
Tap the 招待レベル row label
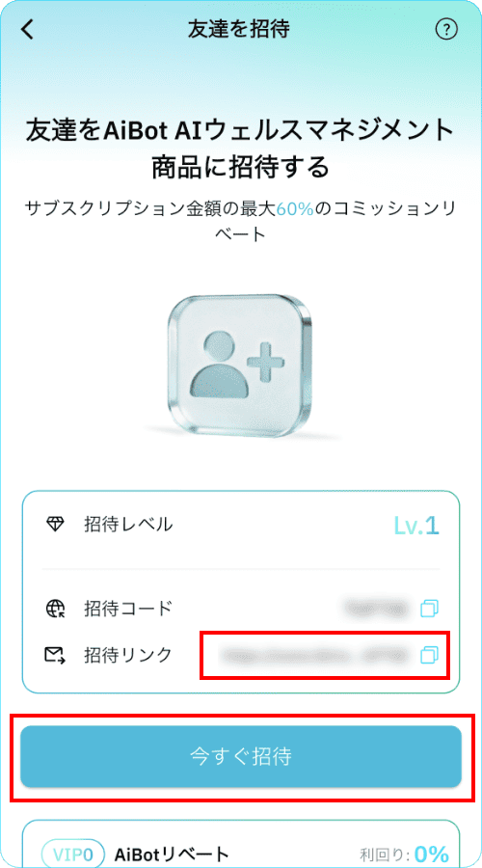[128, 525]
